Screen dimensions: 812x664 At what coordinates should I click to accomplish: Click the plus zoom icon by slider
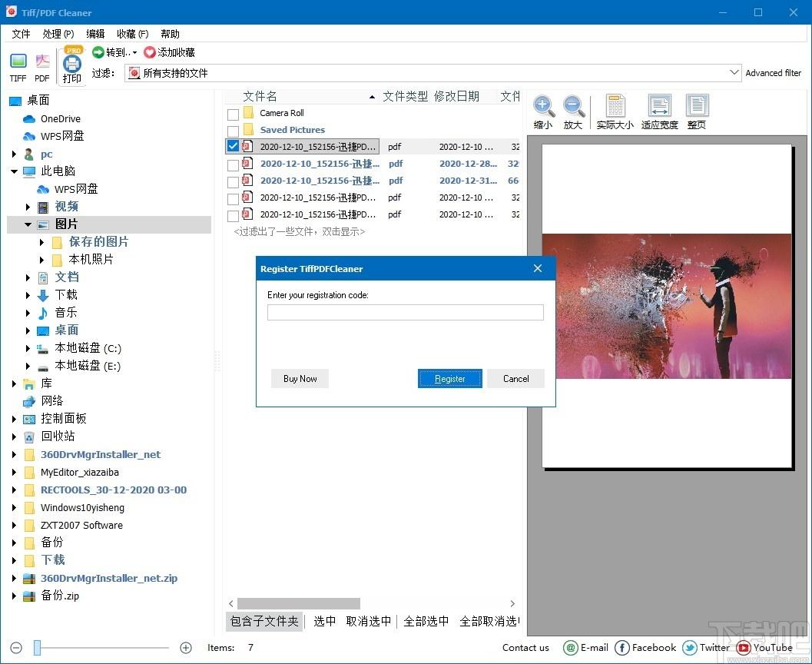[x=186, y=647]
